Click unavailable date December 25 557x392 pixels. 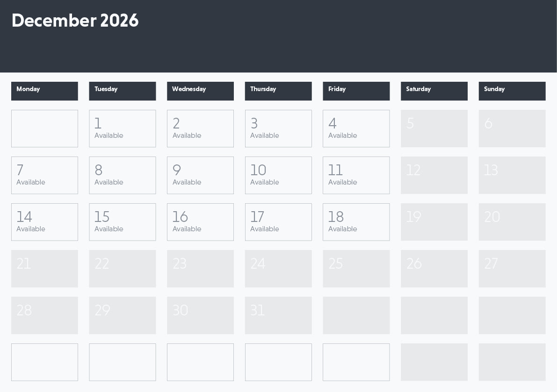coord(356,269)
